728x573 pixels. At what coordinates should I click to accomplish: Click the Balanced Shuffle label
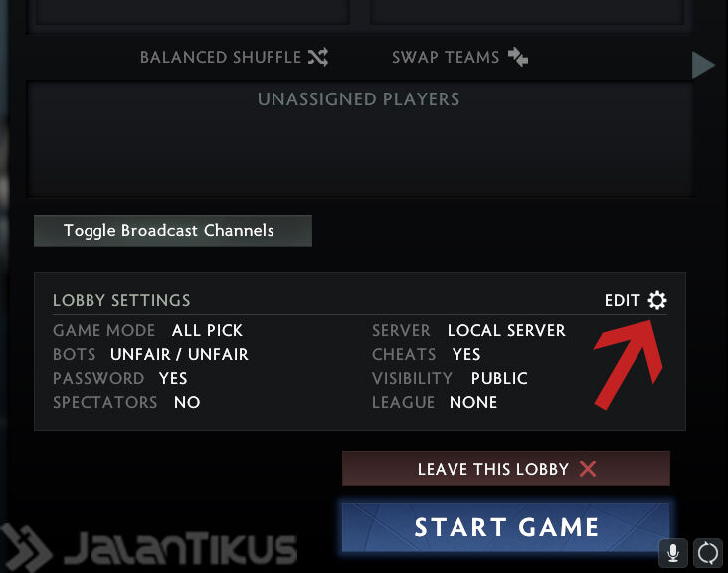[221, 57]
